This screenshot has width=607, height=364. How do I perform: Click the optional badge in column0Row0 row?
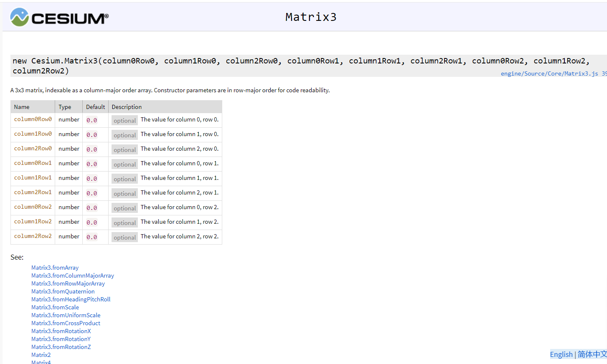click(124, 121)
